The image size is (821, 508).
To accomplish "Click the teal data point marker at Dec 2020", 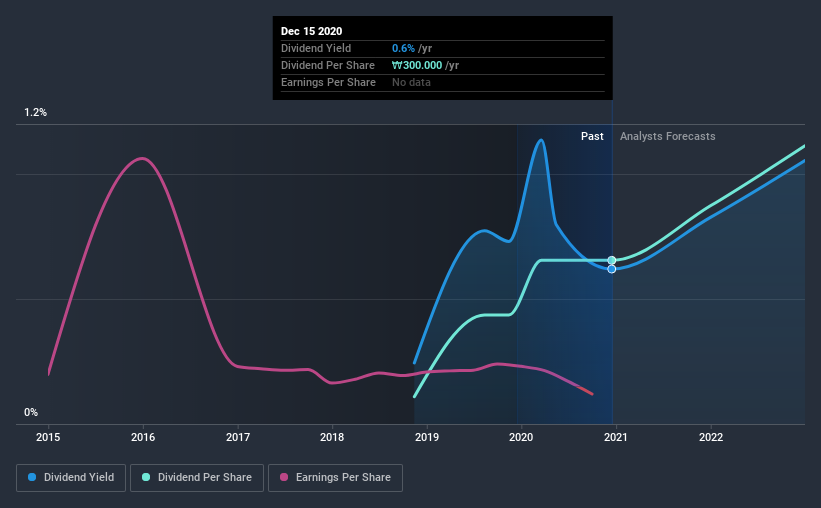I will pos(612,260).
